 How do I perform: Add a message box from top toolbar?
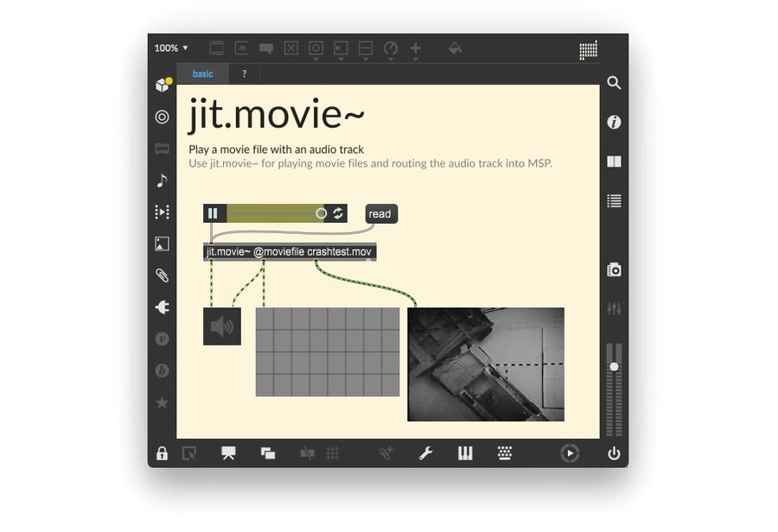(x=241, y=48)
